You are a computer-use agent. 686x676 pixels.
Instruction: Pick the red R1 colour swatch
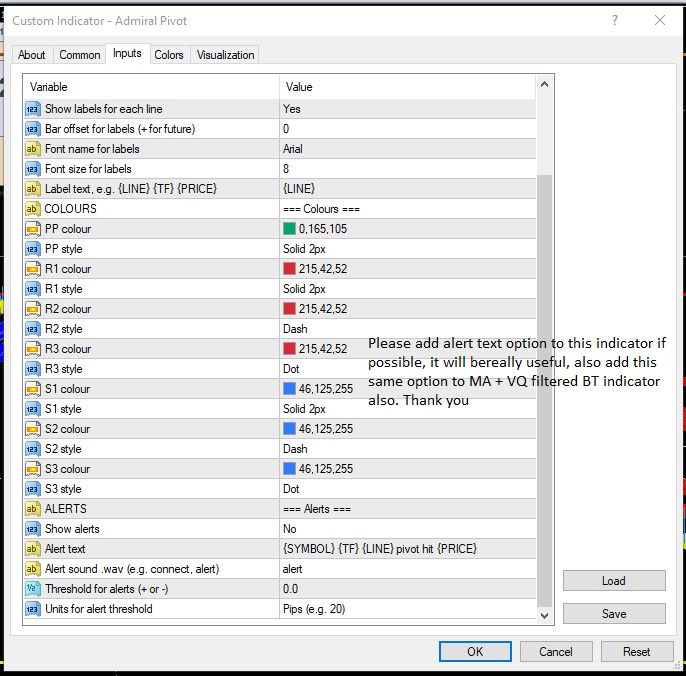[x=289, y=269]
